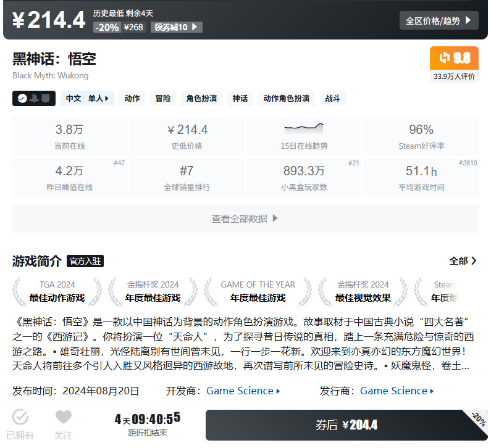View the 15日在线趋势 trend chart
Image resolution: width=491 pixels, height=448 pixels.
(x=304, y=136)
